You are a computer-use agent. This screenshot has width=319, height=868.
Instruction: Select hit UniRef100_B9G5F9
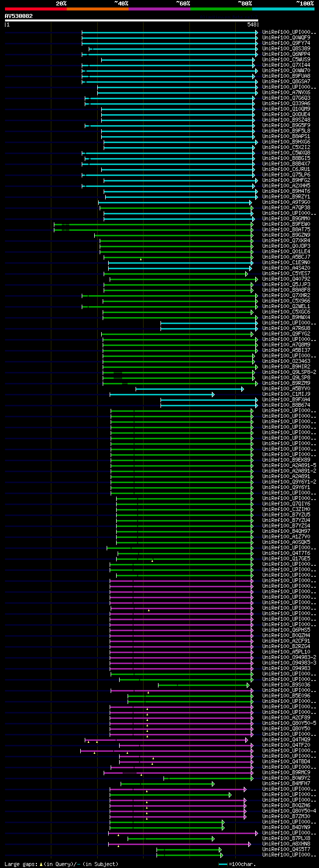coord(286,126)
